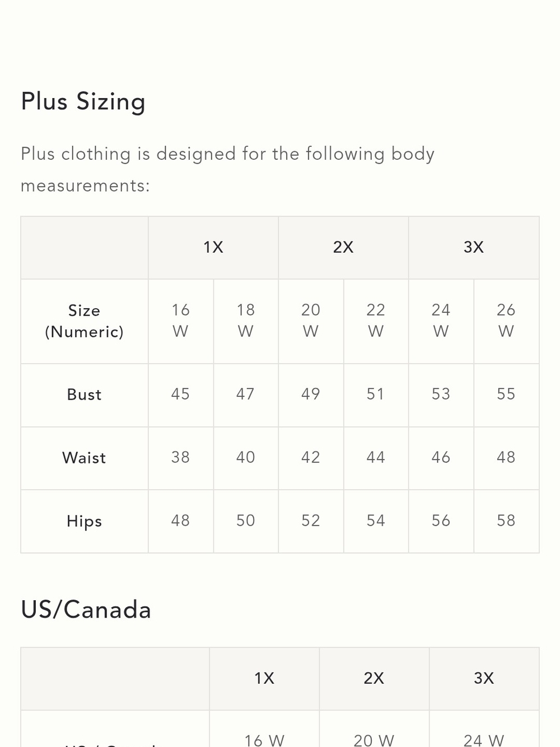The width and height of the screenshot is (560, 747).
Task: Click the Plus Sizing heading
Action: pos(83,102)
